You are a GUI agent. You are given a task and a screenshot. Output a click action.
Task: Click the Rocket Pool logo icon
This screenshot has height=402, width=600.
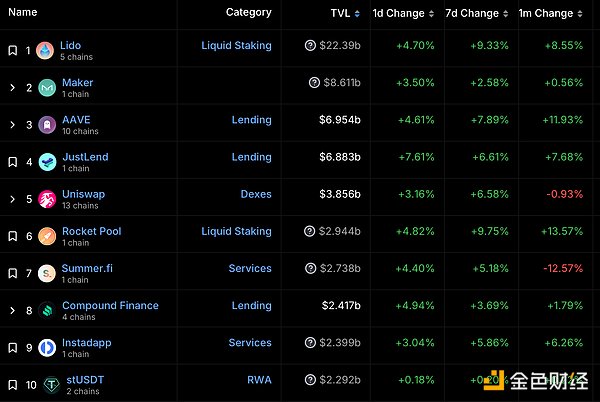click(46, 237)
